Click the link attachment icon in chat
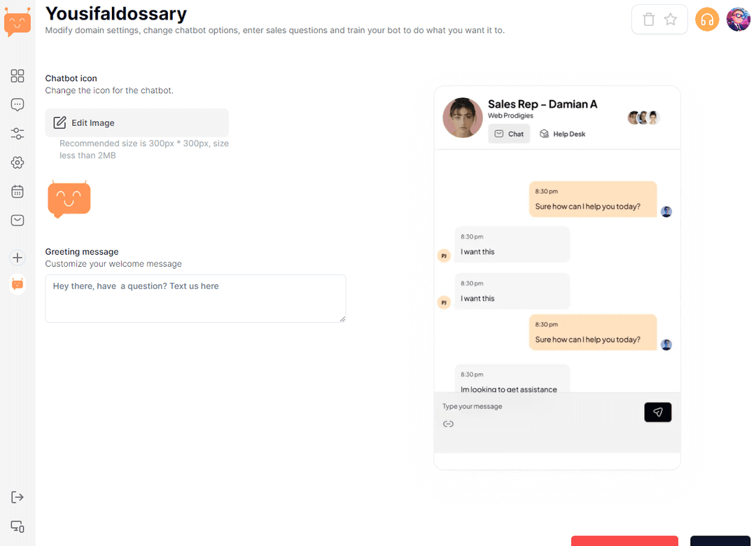 pos(449,424)
